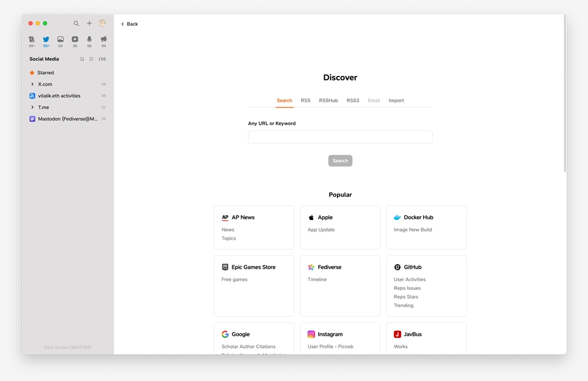
Task: Focus the Any URL or Keyword input
Action: click(340, 137)
